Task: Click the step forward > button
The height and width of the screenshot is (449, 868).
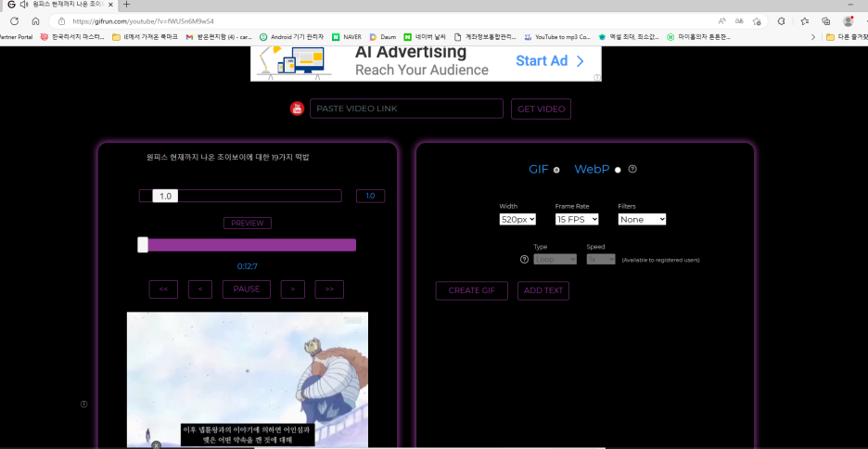Action: [293, 289]
